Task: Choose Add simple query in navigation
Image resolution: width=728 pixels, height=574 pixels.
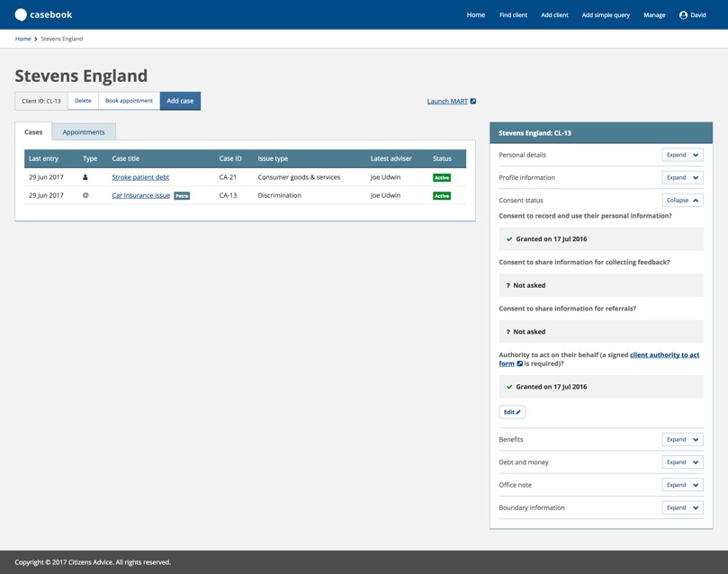Action: [x=606, y=15]
